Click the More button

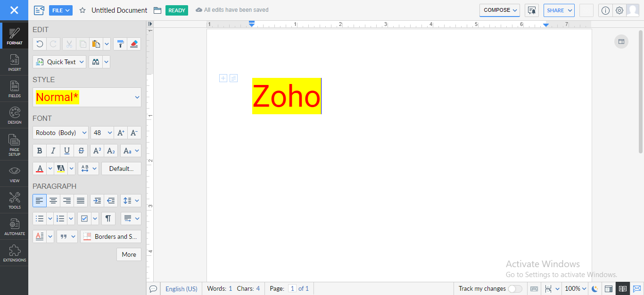pyautogui.click(x=129, y=254)
